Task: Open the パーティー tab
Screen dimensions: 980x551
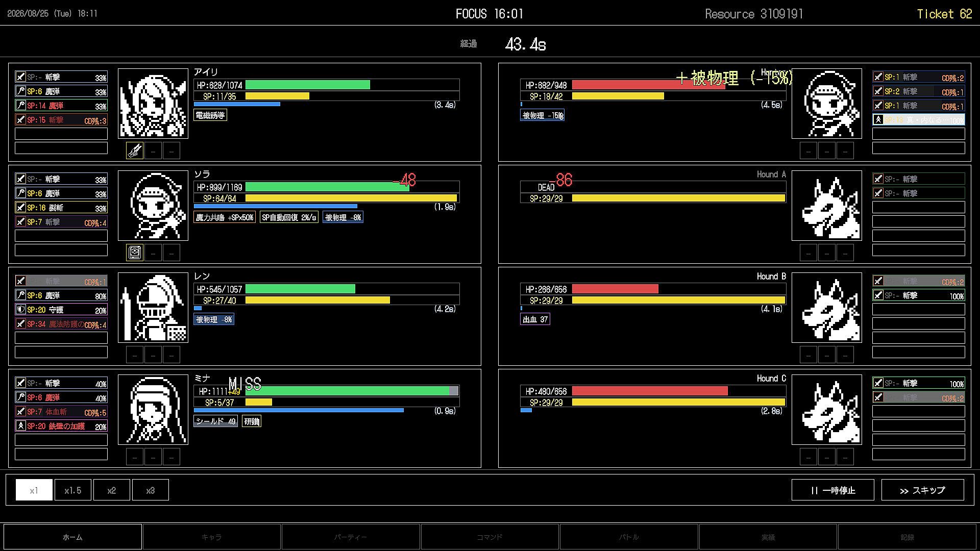Action: pos(351,537)
